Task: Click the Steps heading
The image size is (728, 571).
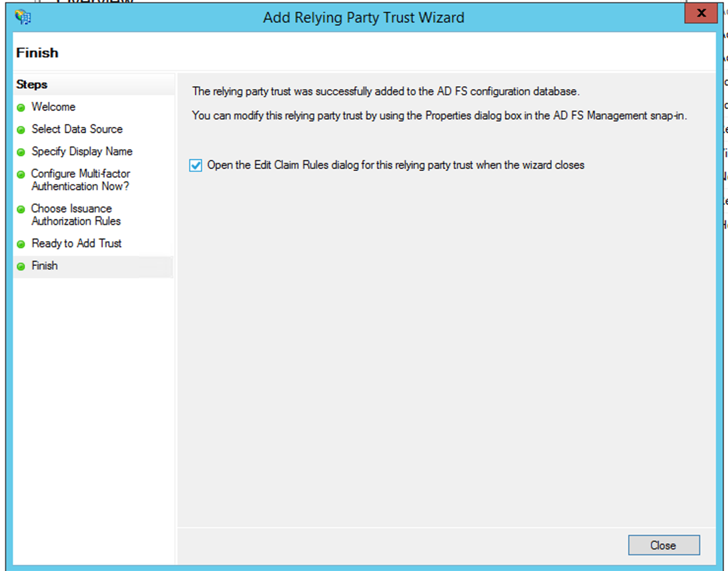Action: (x=31, y=85)
